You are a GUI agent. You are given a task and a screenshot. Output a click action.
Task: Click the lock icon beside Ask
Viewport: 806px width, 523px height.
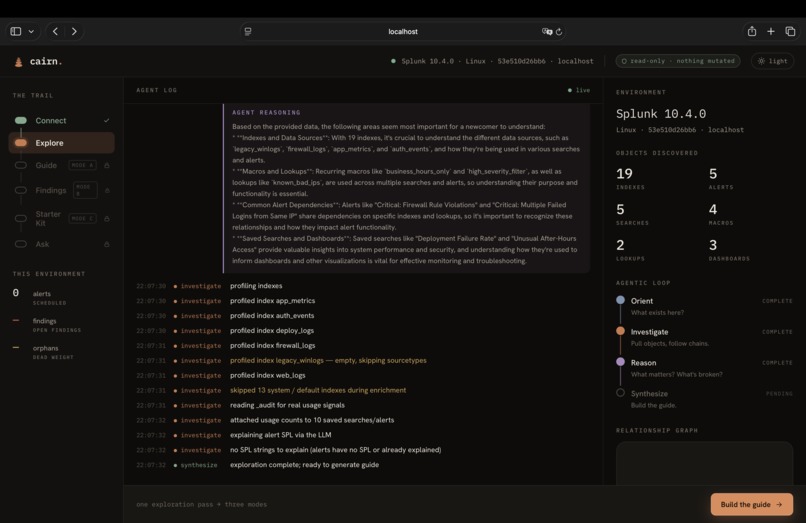(x=107, y=244)
